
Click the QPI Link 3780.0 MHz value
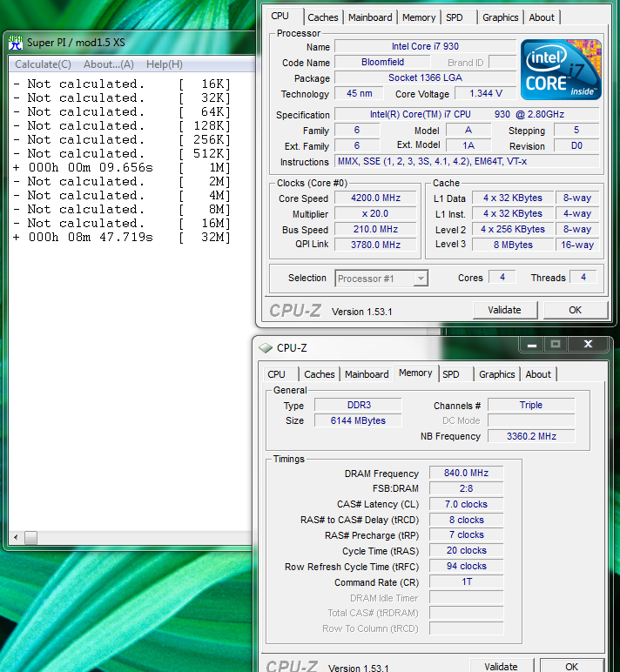[375, 245]
